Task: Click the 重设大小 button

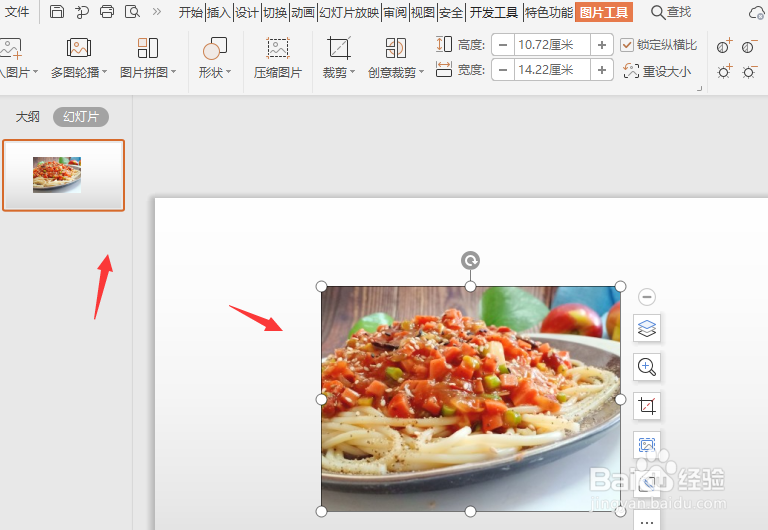Action: coord(657,72)
